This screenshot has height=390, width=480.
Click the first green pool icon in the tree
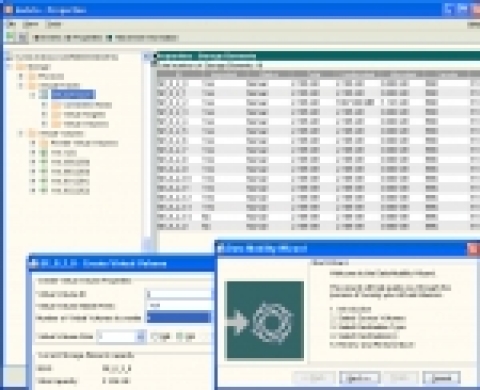43,153
